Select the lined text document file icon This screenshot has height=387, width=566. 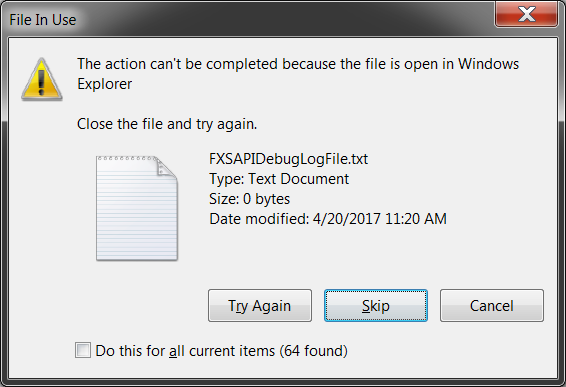click(x=137, y=208)
